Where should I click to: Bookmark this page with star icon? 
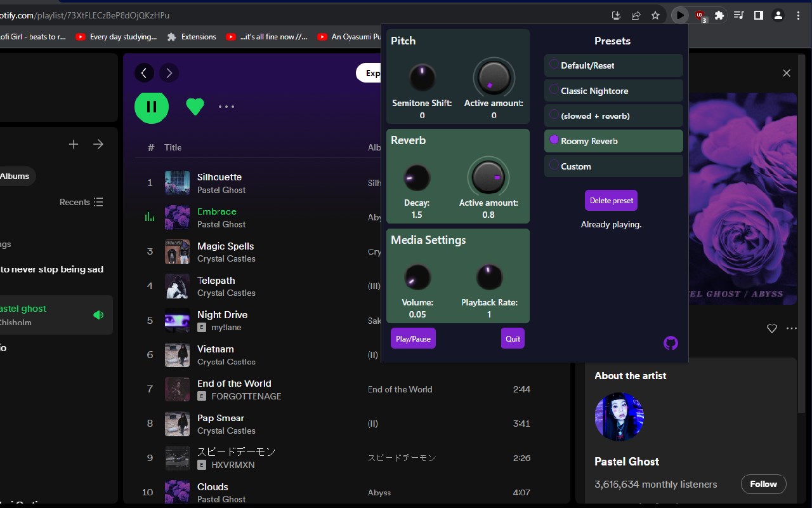(x=655, y=15)
